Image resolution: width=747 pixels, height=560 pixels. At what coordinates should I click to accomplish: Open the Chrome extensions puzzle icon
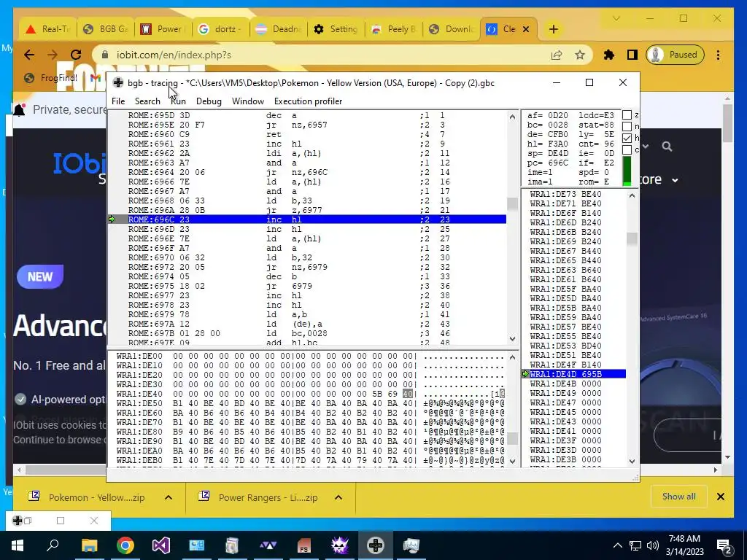pos(609,55)
